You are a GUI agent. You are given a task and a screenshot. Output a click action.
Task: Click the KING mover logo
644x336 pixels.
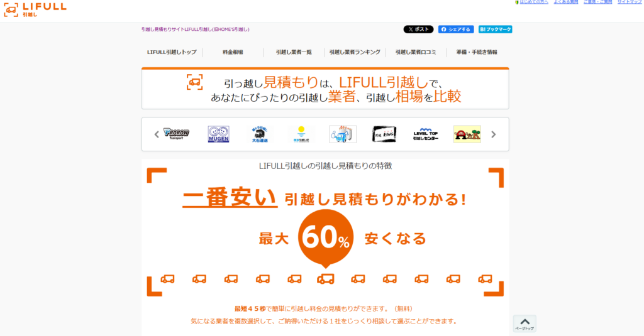pyautogui.click(x=384, y=134)
